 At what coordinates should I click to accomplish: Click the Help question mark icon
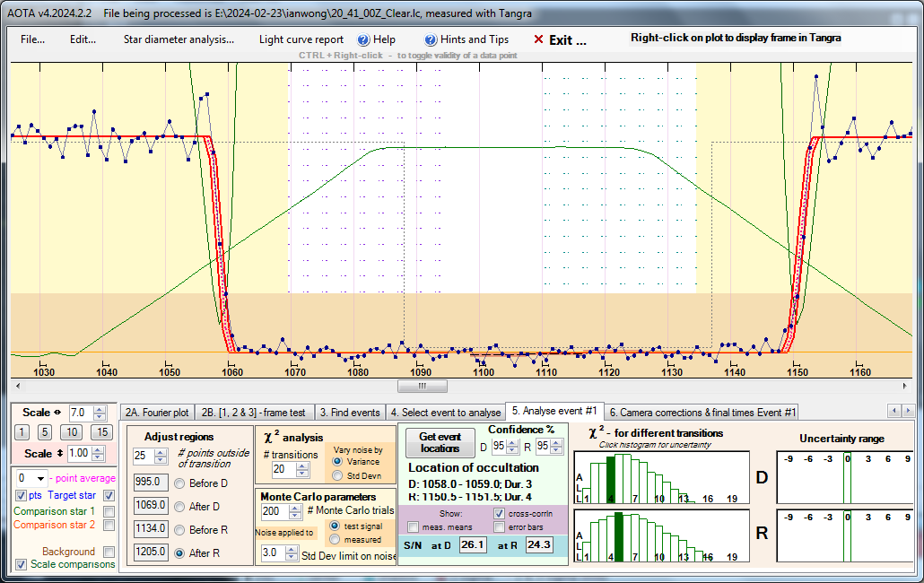coord(363,39)
